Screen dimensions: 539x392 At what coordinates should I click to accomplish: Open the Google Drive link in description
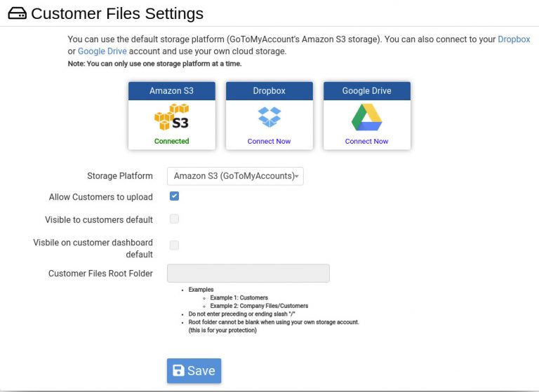point(102,51)
